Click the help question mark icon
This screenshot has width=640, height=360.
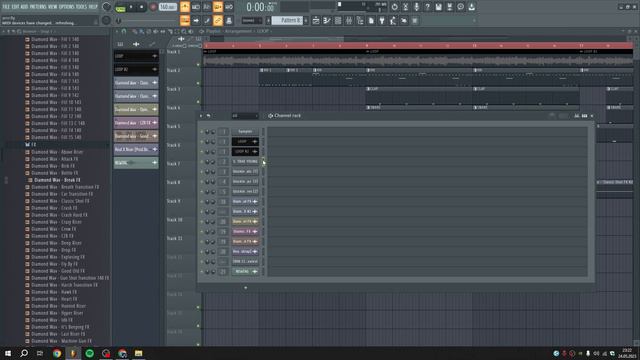[x=427, y=7]
